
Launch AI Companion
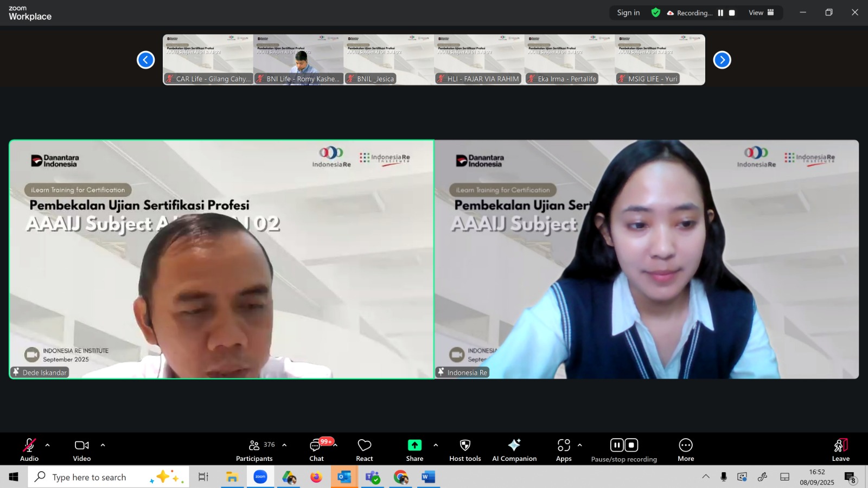[514, 450]
